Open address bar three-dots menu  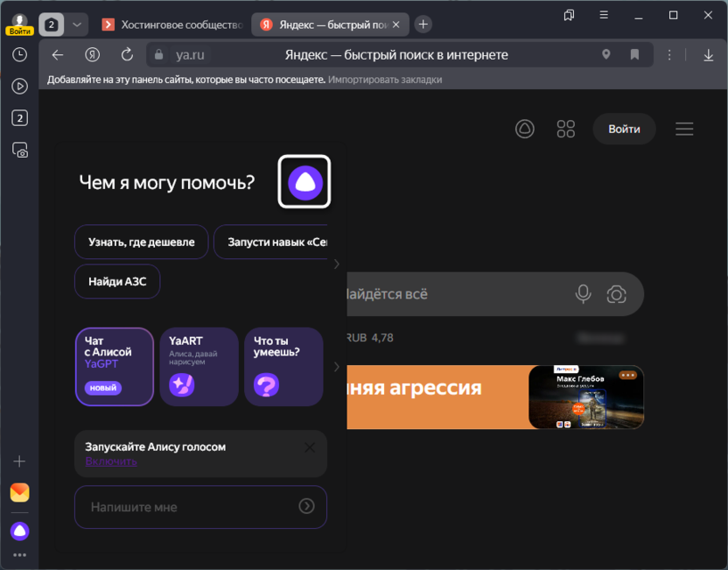tap(669, 55)
